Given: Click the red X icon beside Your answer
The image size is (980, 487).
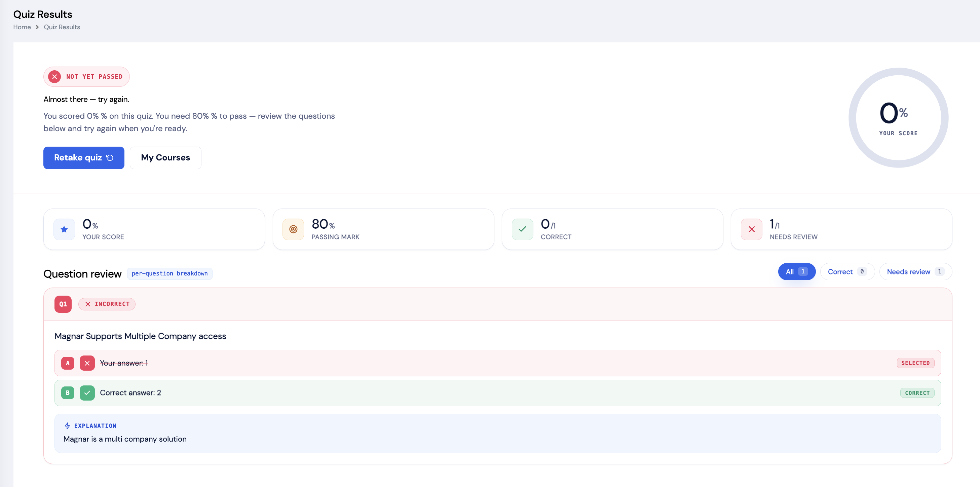Looking at the screenshot, I should (x=87, y=363).
